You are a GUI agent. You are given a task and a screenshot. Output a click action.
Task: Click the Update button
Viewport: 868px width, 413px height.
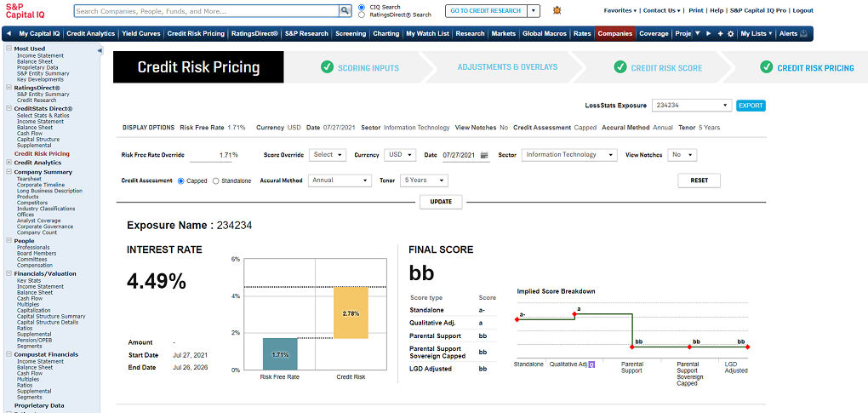click(x=441, y=202)
